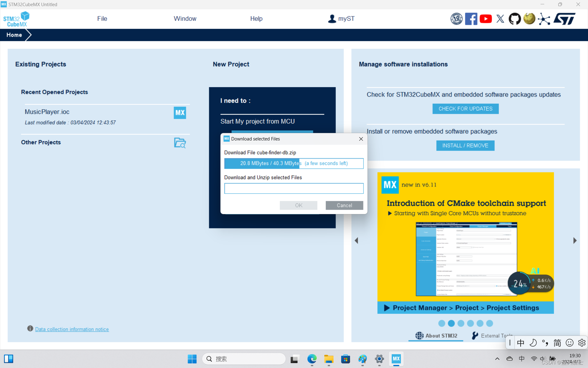Select the first carousel dot indicator
The height and width of the screenshot is (368, 588).
point(442,323)
